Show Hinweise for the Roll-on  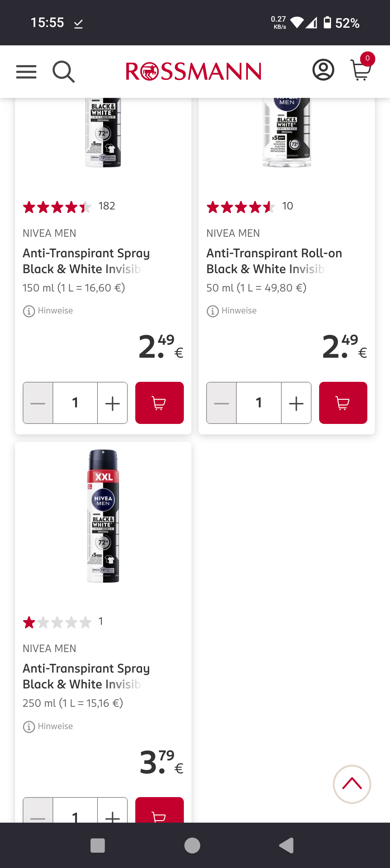pyautogui.click(x=232, y=311)
